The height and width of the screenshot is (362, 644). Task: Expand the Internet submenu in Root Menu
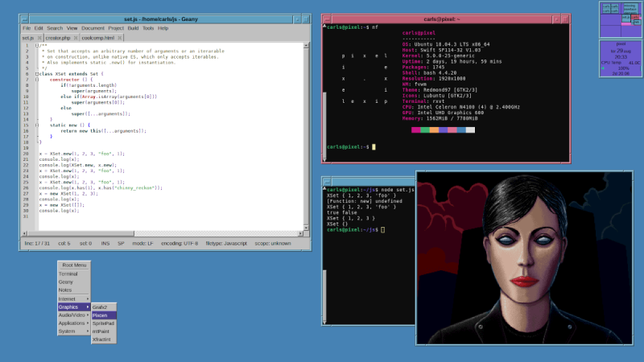pyautogui.click(x=74, y=298)
